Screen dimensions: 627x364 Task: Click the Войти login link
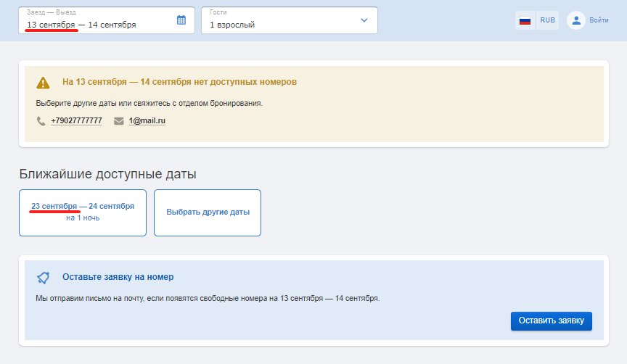[599, 20]
